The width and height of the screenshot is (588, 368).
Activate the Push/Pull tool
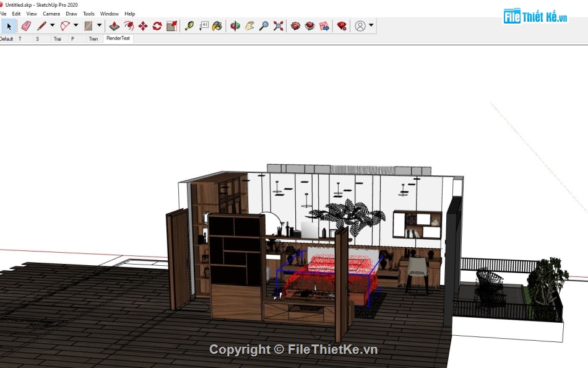click(115, 26)
